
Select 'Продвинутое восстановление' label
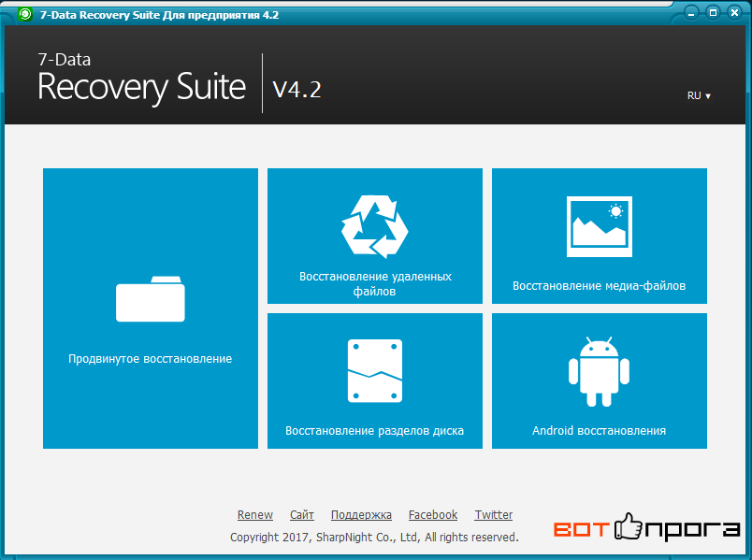150,359
